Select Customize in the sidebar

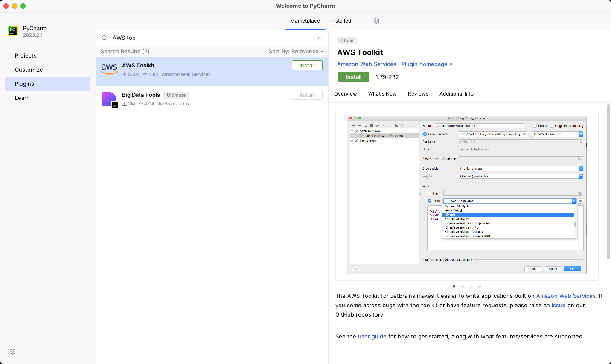(29, 70)
